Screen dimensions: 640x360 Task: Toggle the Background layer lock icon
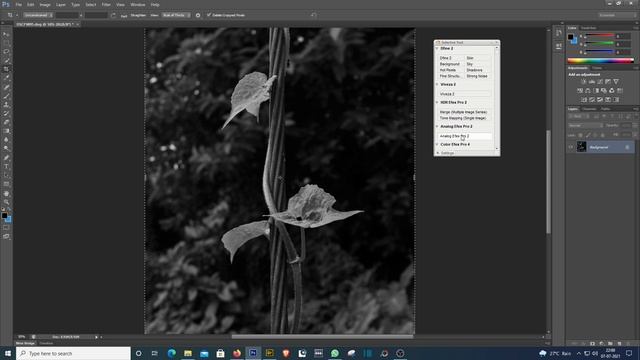click(x=627, y=147)
